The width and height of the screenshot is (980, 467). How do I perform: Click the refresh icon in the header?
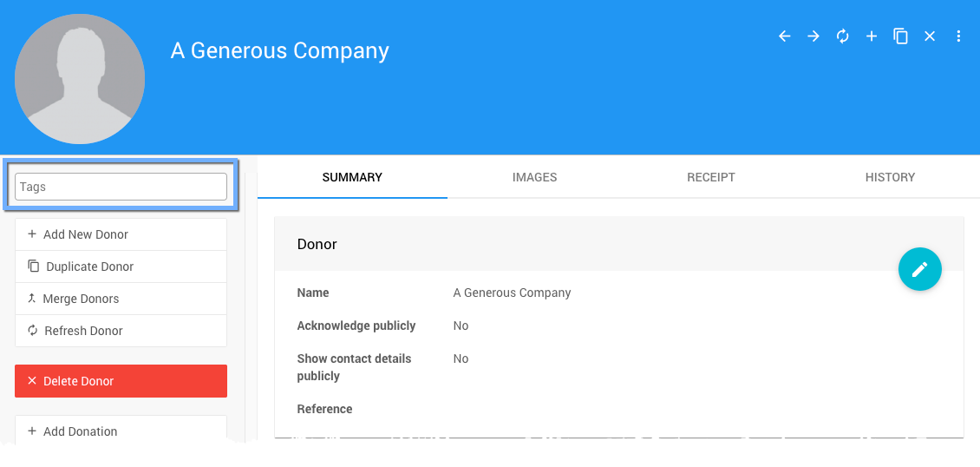tap(842, 36)
